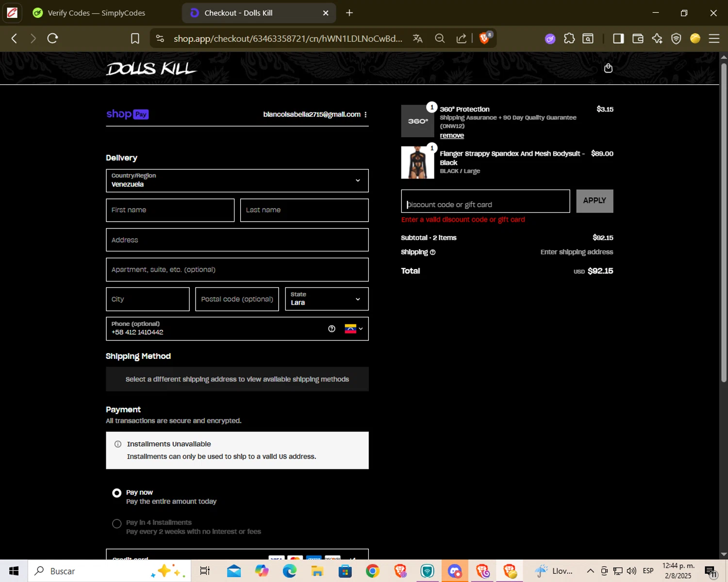This screenshot has width=728, height=582.
Task: Open Microsoft Edge from taskbar
Action: click(290, 571)
